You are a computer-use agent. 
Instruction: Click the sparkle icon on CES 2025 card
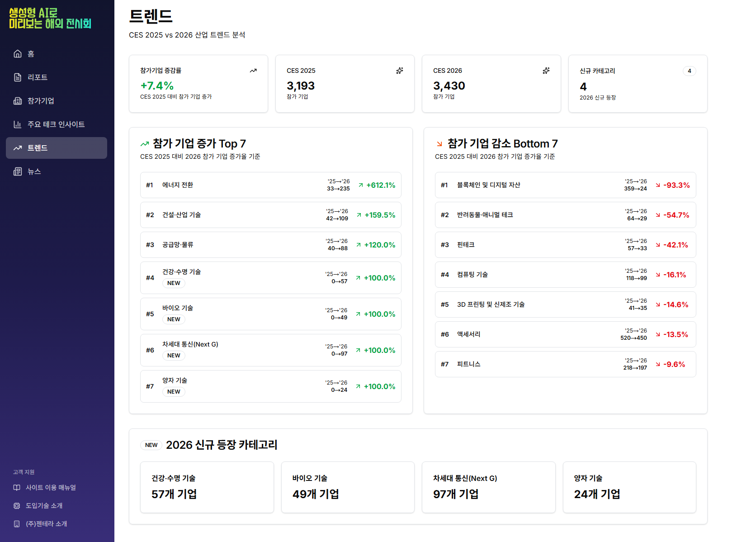400,71
